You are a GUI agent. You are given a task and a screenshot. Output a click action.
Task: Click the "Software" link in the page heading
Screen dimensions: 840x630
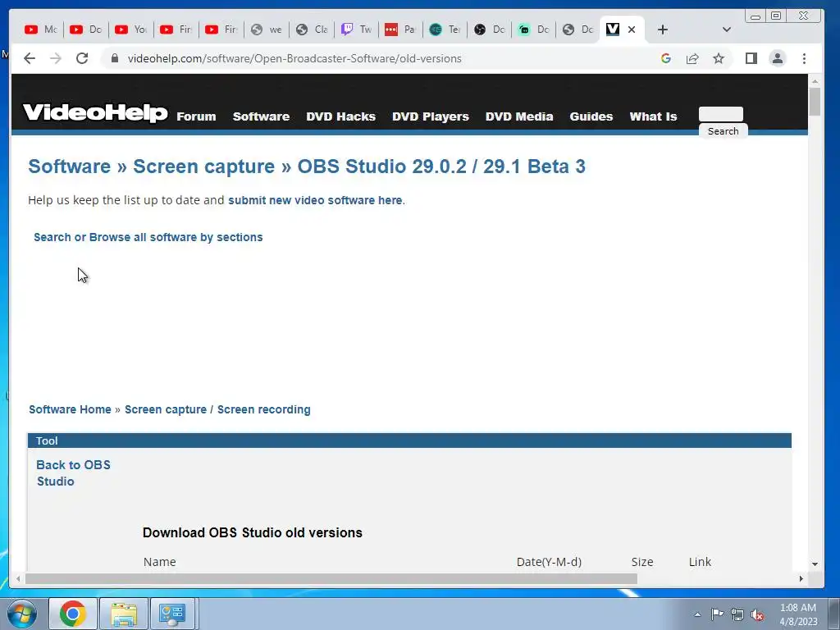(x=70, y=167)
